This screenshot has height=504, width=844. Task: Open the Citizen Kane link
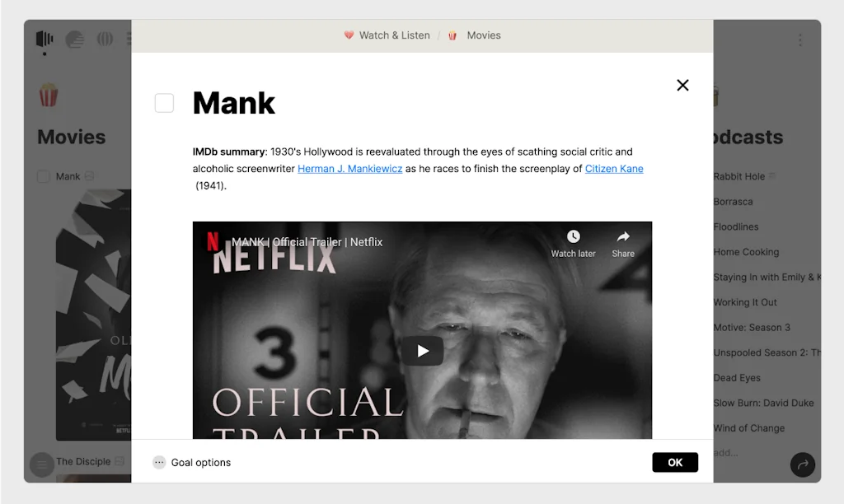pos(614,168)
